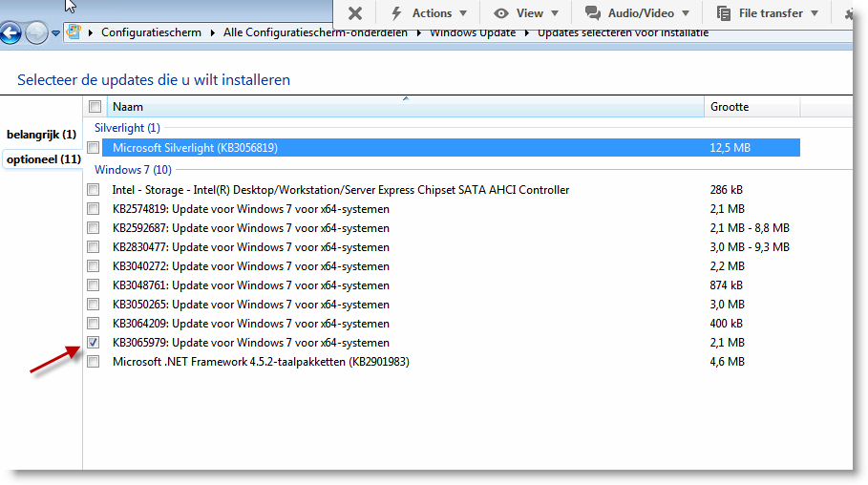Click the lightning bolt Actions icon
The height and width of the screenshot is (485, 868).
(x=396, y=13)
